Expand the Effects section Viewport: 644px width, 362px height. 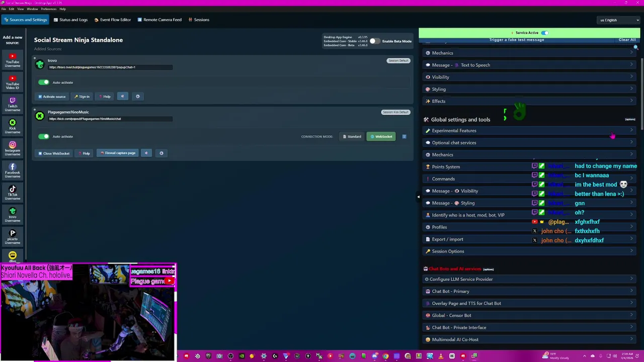click(529, 101)
